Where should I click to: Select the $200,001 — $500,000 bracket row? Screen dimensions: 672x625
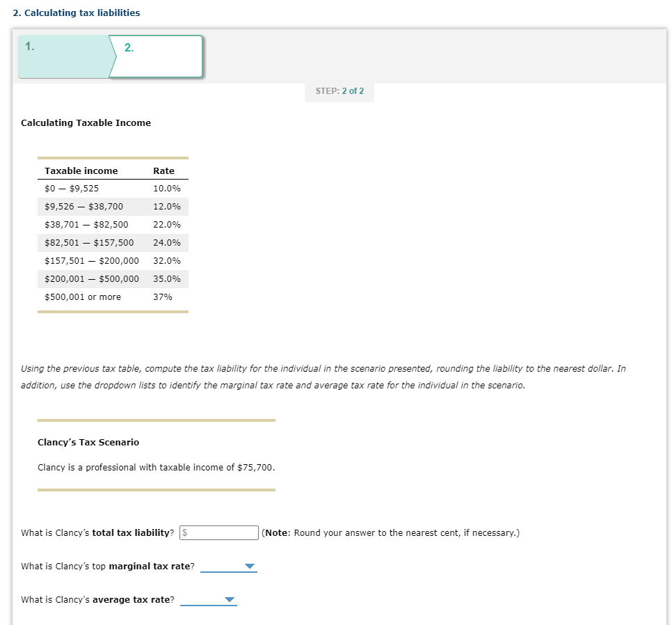coord(113,279)
